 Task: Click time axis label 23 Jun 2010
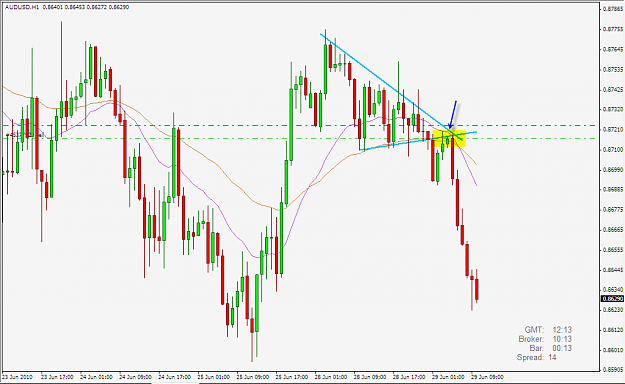[x=18, y=377]
